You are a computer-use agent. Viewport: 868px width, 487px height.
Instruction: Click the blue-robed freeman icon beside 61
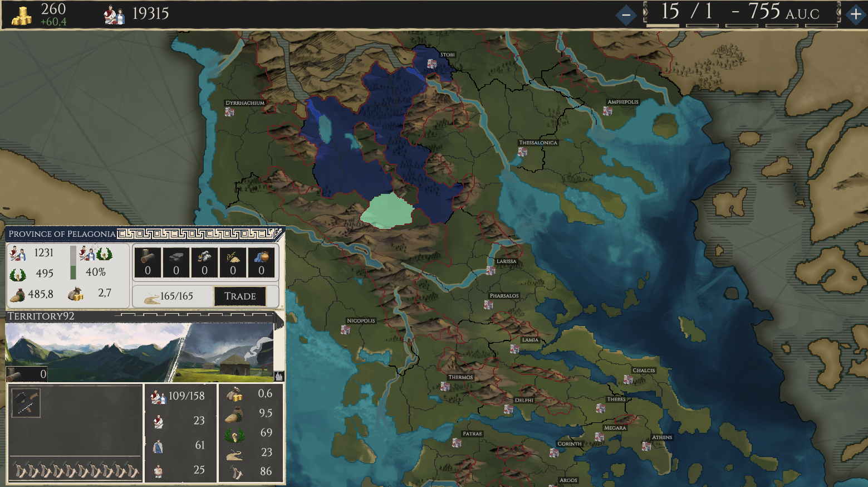[158, 446]
